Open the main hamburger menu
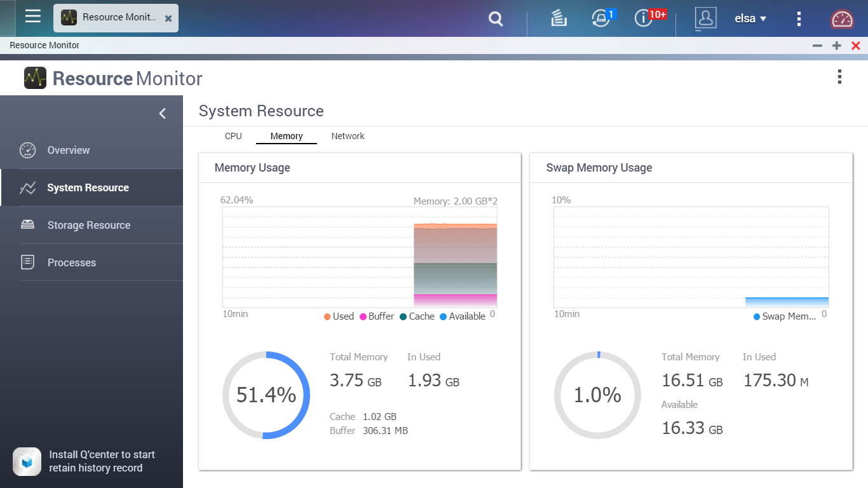 [33, 17]
